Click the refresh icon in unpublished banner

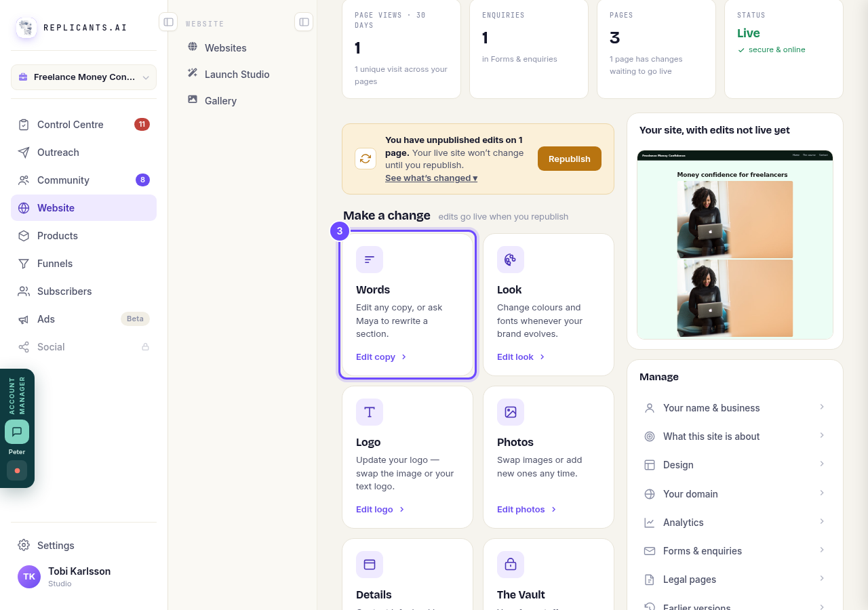[x=366, y=159]
